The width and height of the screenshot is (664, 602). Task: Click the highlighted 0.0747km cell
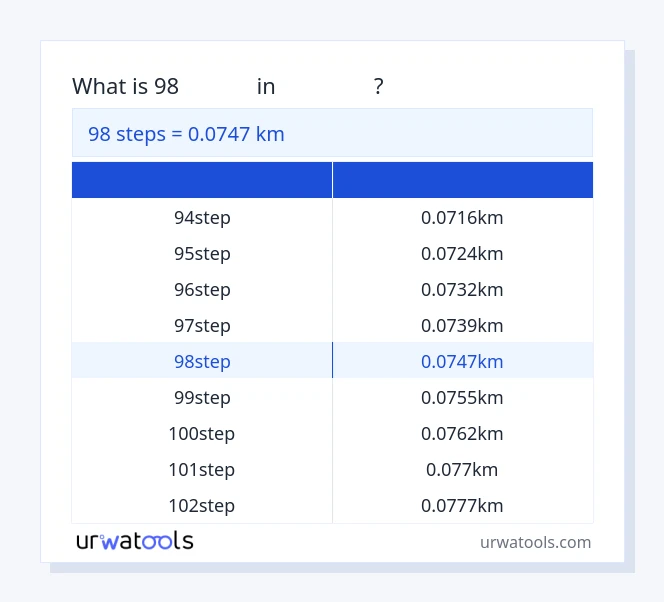click(462, 361)
